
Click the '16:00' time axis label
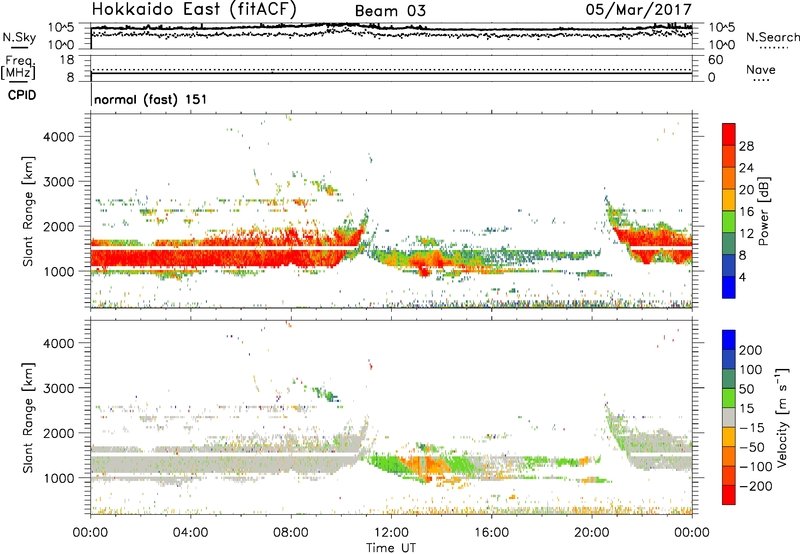[x=491, y=533]
